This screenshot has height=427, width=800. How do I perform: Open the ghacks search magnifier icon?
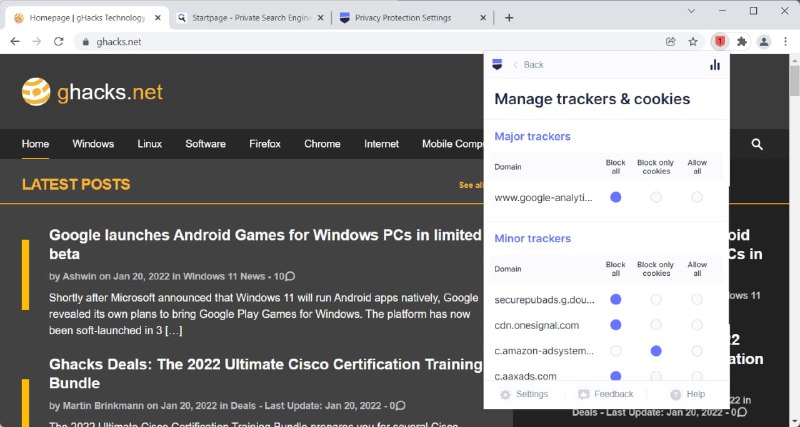[757, 144]
